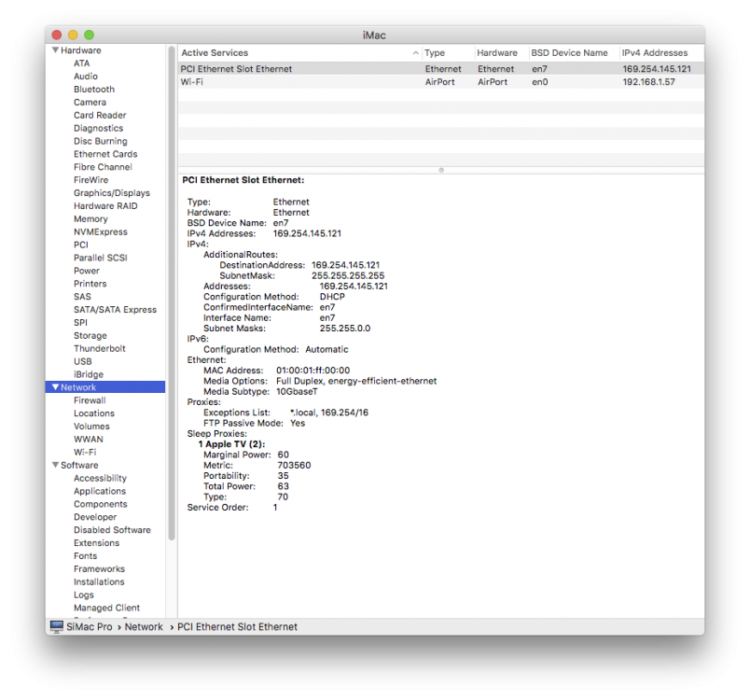The height and width of the screenshot is (700, 750).
Task: Close the iMac window with red button
Action: tap(57, 35)
